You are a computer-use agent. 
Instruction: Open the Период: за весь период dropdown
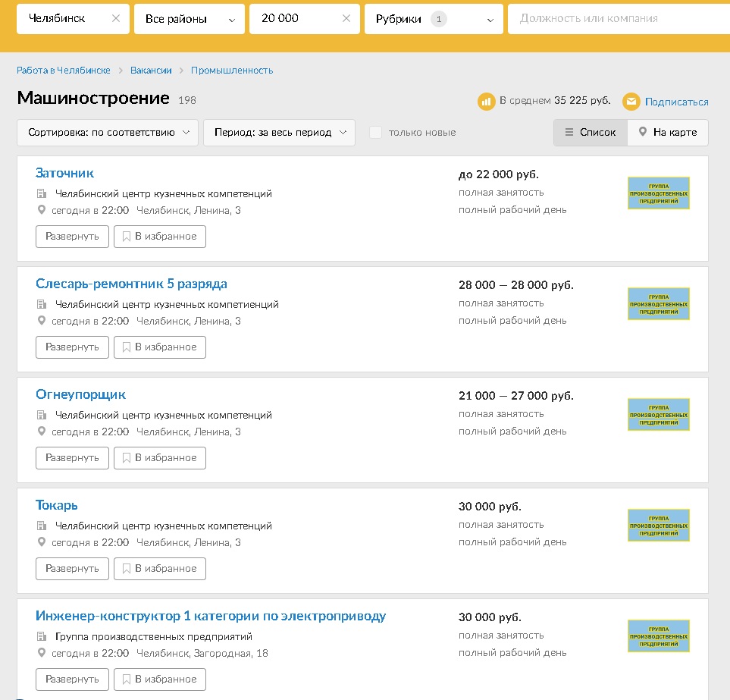pyautogui.click(x=279, y=133)
